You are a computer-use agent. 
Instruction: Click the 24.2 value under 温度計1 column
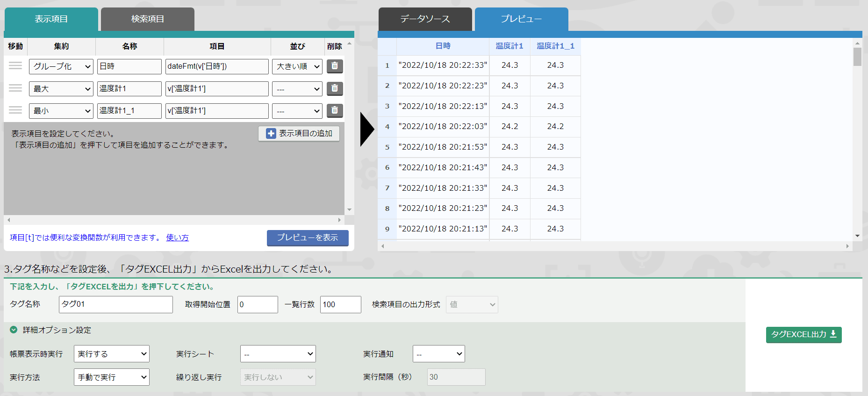pyautogui.click(x=509, y=126)
